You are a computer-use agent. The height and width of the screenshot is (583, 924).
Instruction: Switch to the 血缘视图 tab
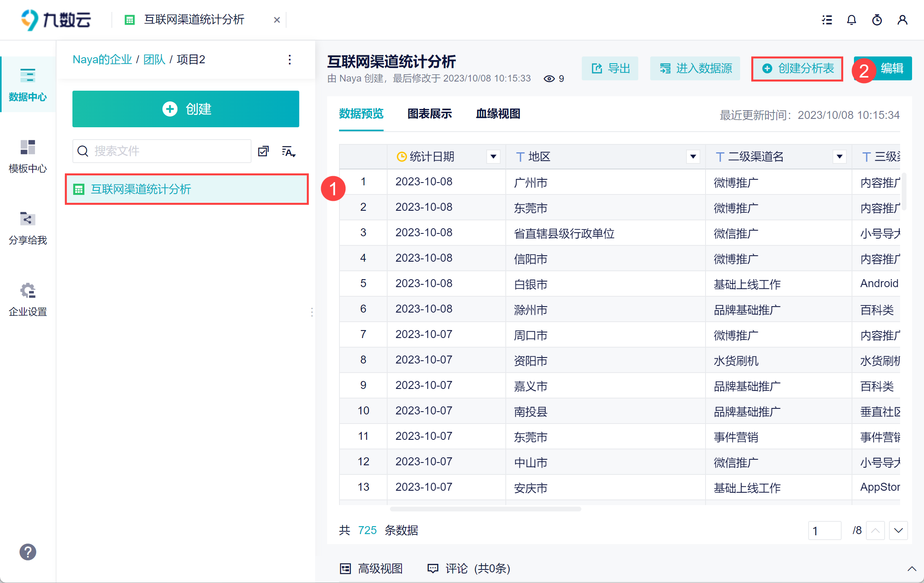[498, 114]
